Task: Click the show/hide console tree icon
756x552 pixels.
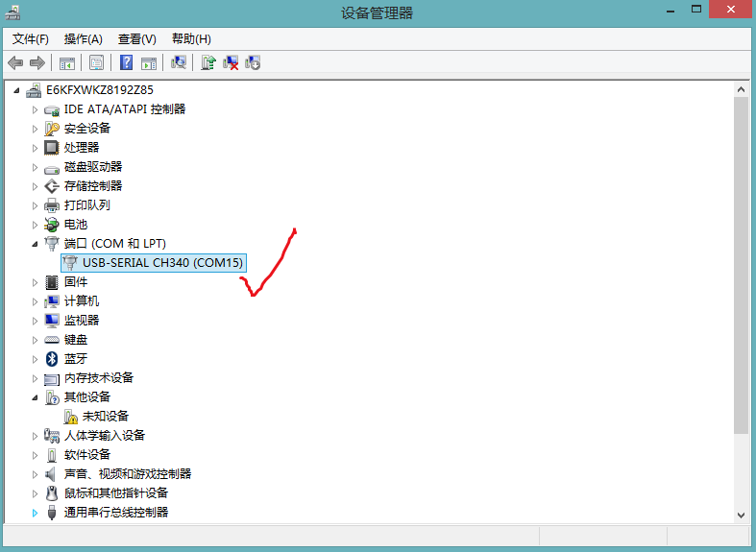Action: click(67, 62)
